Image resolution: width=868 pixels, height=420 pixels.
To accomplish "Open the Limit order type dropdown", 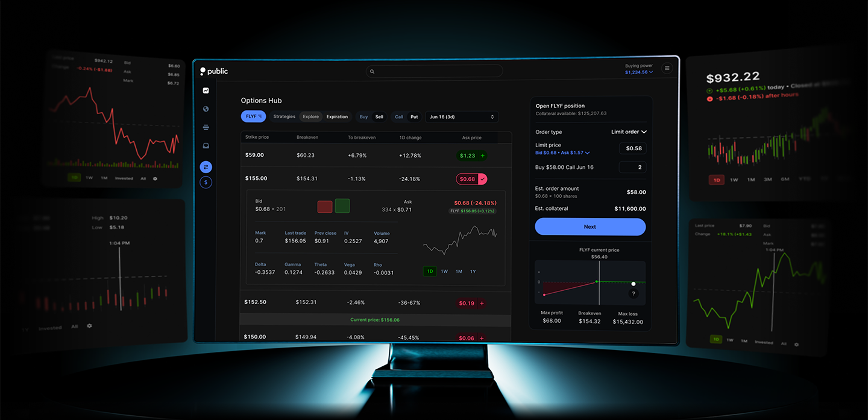I will pyautogui.click(x=629, y=132).
